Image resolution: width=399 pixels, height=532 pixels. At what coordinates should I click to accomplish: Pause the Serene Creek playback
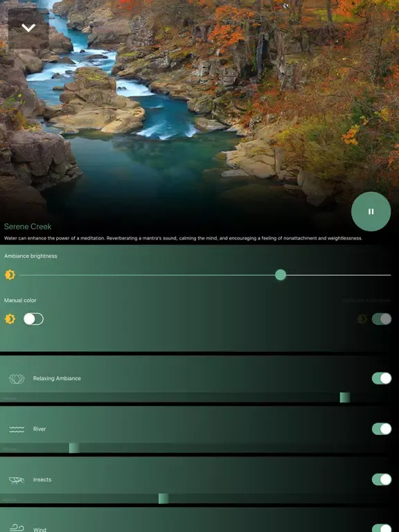371,211
